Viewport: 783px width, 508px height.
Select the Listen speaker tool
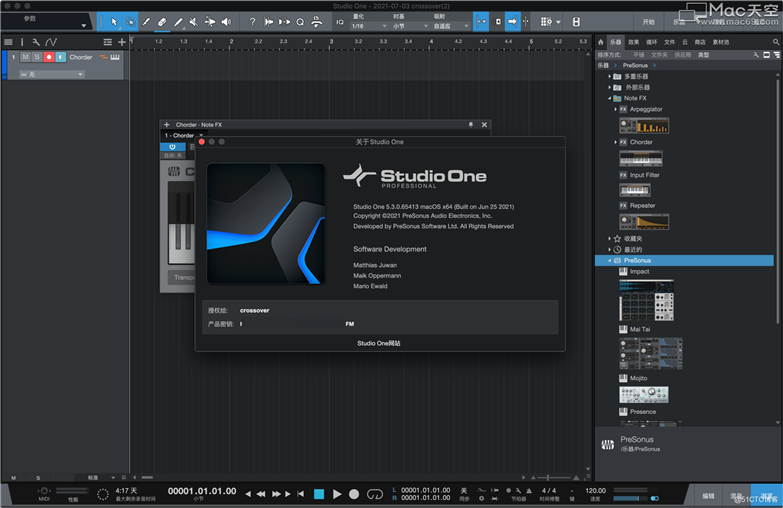point(226,22)
